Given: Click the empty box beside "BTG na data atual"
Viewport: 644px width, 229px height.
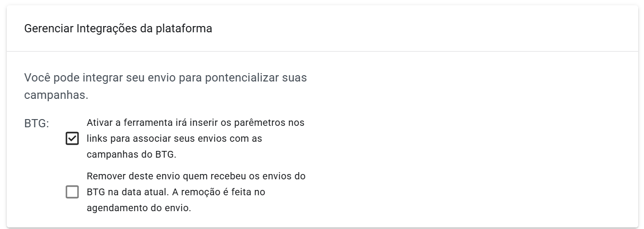Looking at the screenshot, I should [x=72, y=192].
